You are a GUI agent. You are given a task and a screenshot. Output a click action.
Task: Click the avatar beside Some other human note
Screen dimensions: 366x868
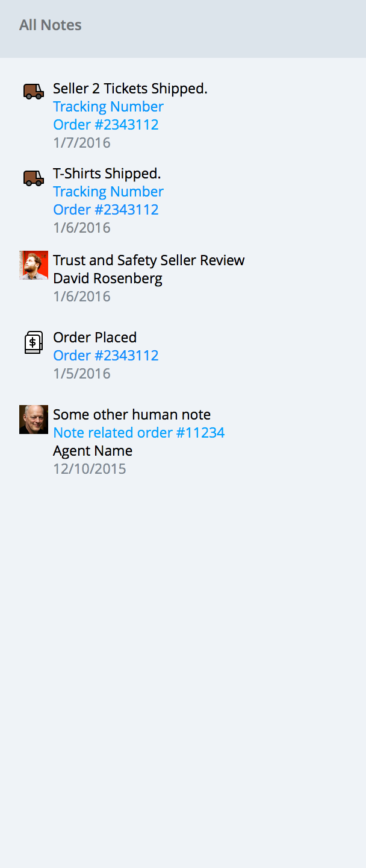(34, 420)
